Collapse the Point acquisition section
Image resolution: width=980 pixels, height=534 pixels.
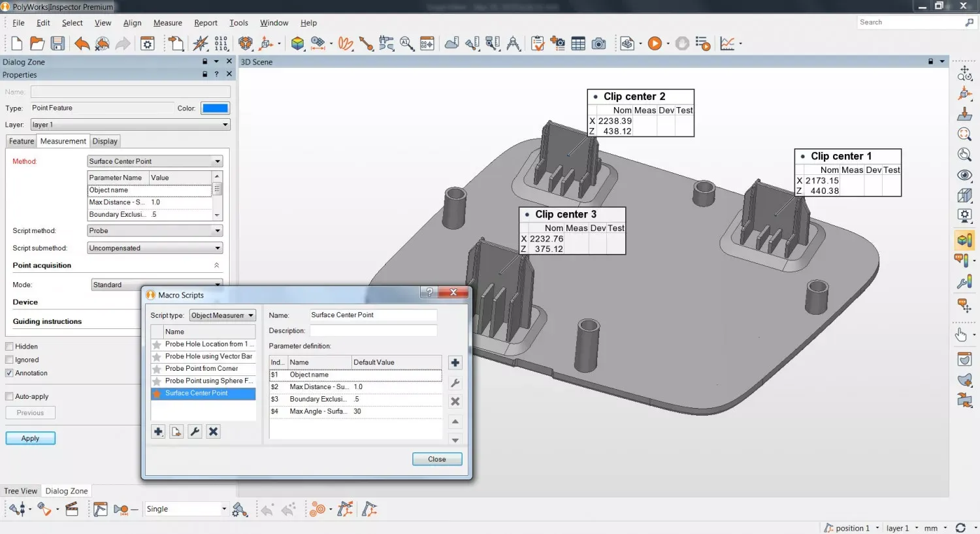pyautogui.click(x=217, y=265)
